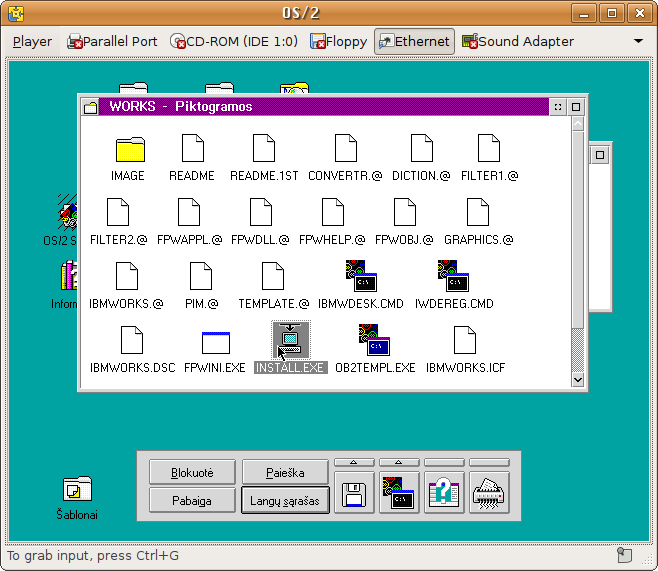Click the floppy drive icon in the launchpad

click(x=354, y=493)
